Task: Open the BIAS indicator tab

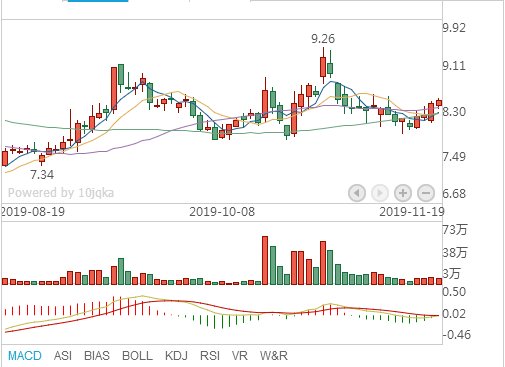Action: coord(97,355)
